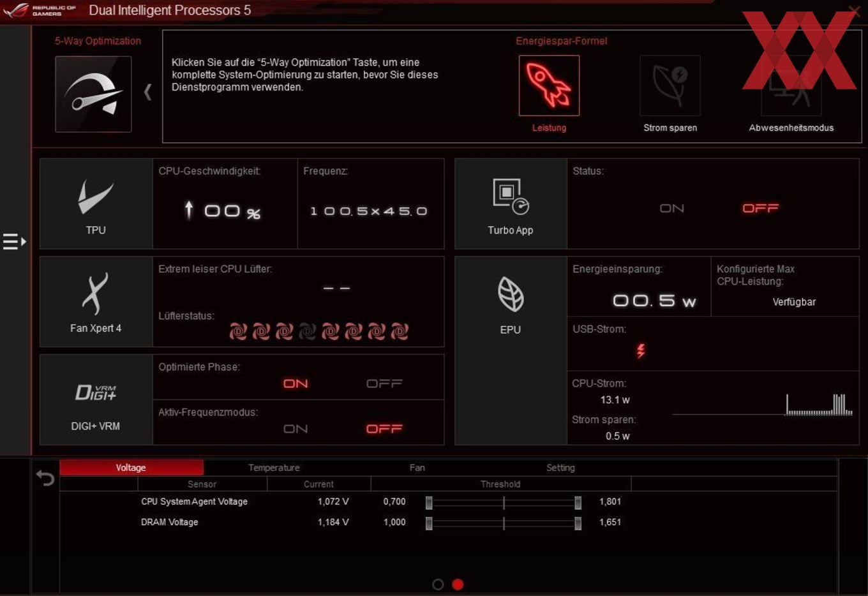Click the Sensor column header
Screen dimensions: 868x596
click(x=202, y=484)
